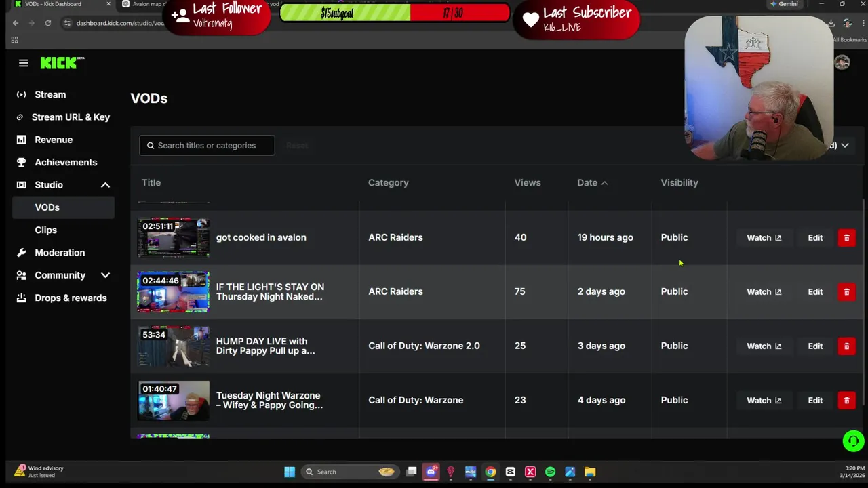Expand the Community section chevron
This screenshot has width=868, height=488.
[x=105, y=275]
